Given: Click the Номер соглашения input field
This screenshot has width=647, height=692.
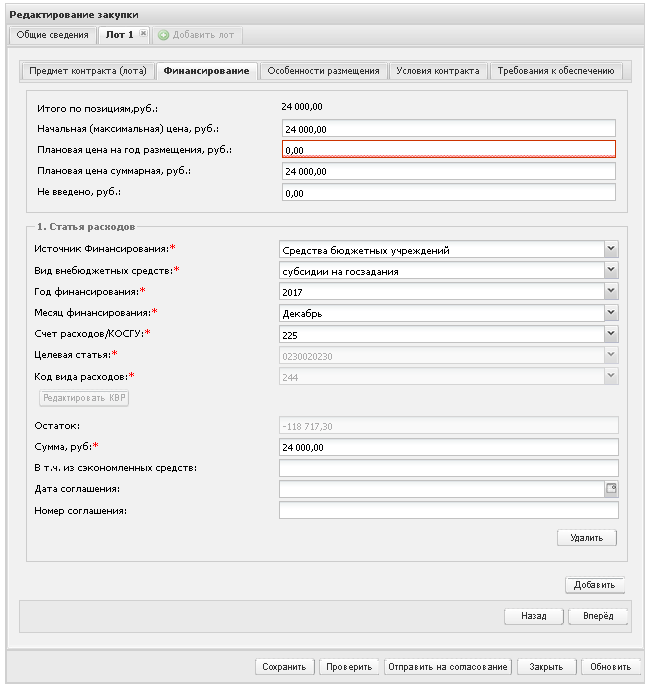Looking at the screenshot, I should pyautogui.click(x=448, y=511).
